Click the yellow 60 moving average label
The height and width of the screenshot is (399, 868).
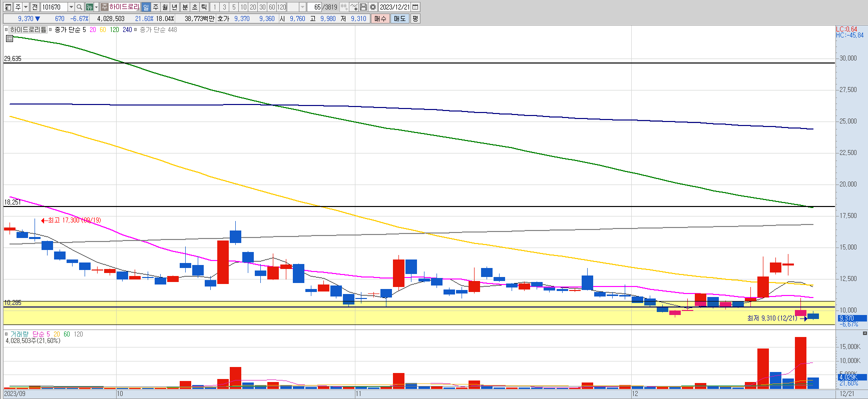(x=103, y=29)
